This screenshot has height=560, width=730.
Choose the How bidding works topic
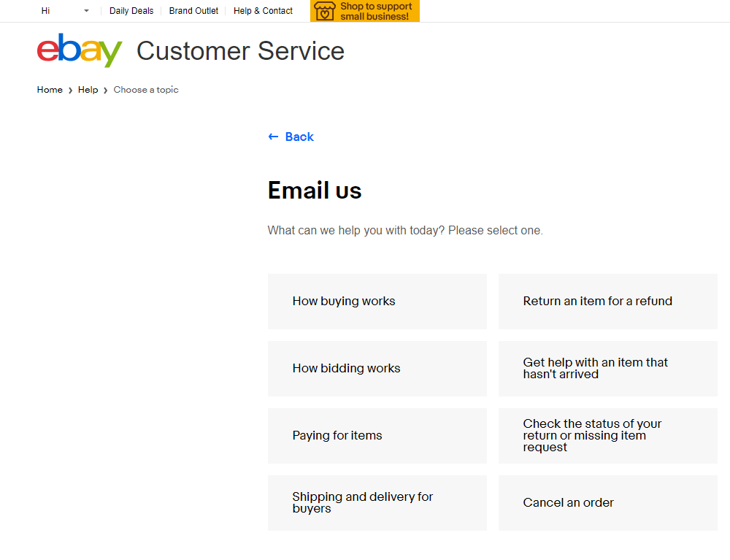tap(377, 368)
